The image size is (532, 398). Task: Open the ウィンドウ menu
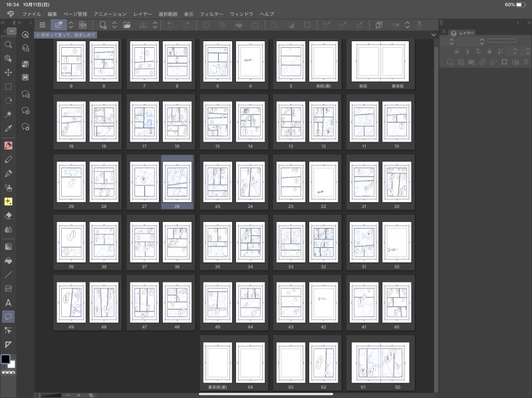click(241, 14)
